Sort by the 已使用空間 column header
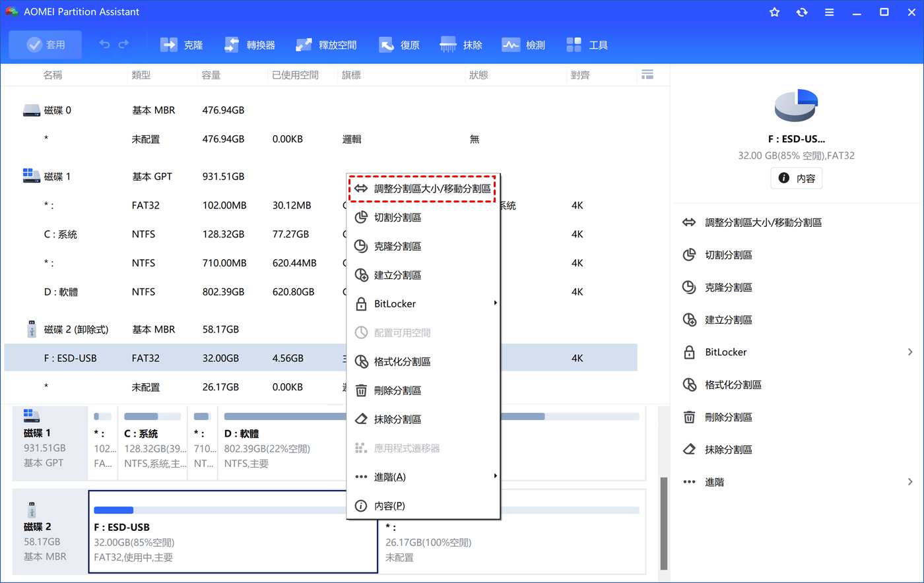Image resolution: width=924 pixels, height=583 pixels. tap(295, 75)
